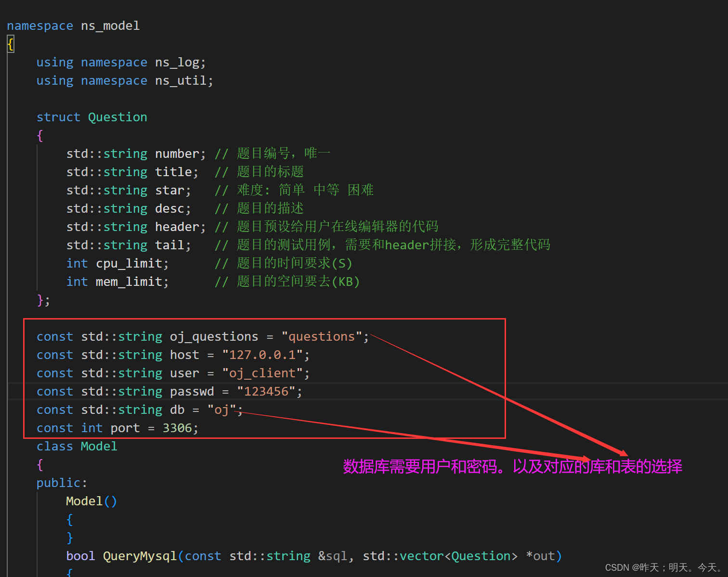The image size is (728, 577).
Task: Click the db value "oj"
Action: (x=221, y=410)
